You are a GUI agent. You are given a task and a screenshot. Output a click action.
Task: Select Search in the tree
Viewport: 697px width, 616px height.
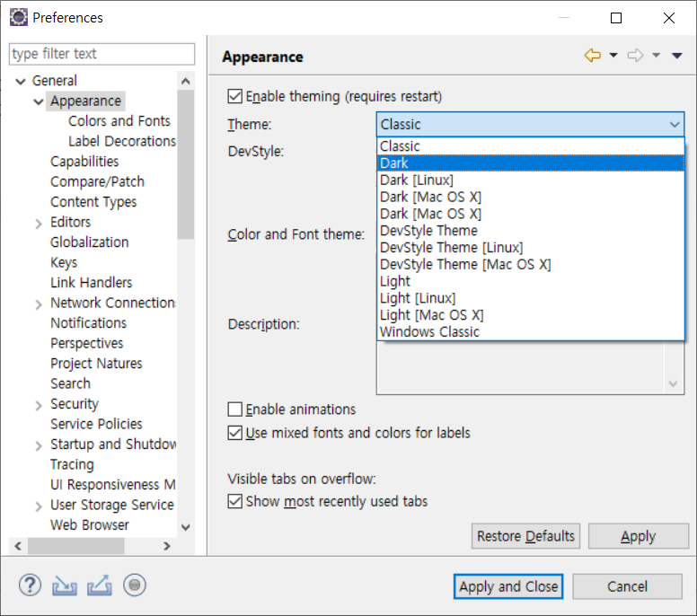pyautogui.click(x=70, y=383)
